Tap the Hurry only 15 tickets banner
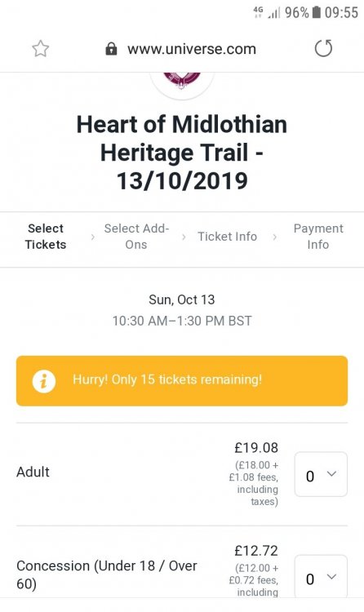The width and height of the screenshot is (364, 612). (182, 381)
